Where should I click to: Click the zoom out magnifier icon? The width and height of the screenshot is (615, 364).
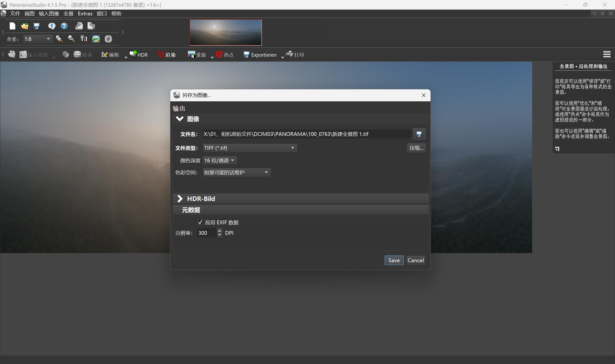tap(71, 39)
